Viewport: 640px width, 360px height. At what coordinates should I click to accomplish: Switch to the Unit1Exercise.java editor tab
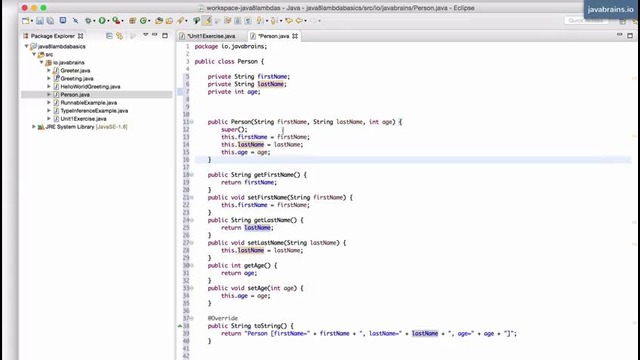(211, 36)
